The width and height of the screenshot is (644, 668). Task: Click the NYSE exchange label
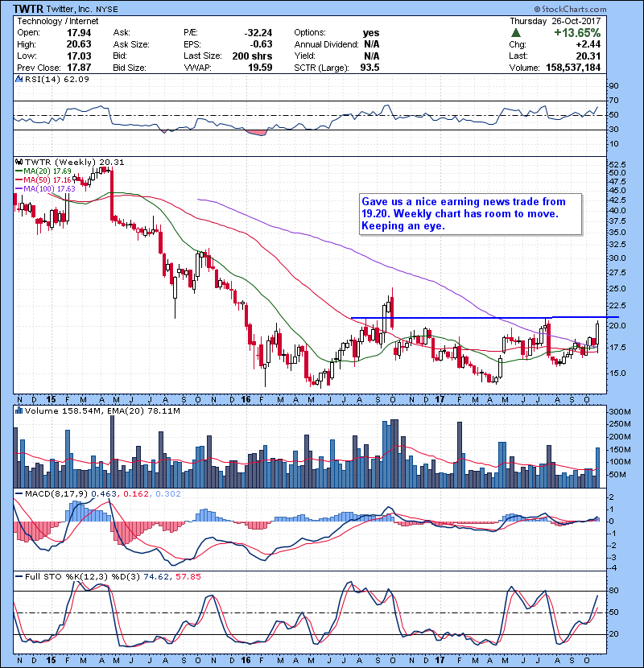click(x=107, y=10)
